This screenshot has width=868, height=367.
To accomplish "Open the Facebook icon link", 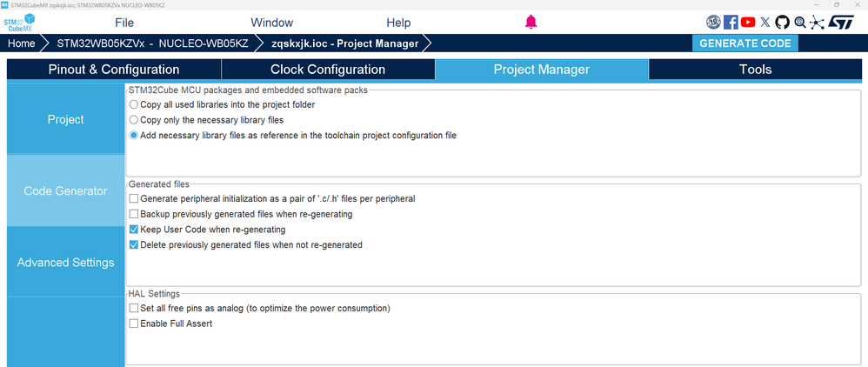I will (731, 23).
